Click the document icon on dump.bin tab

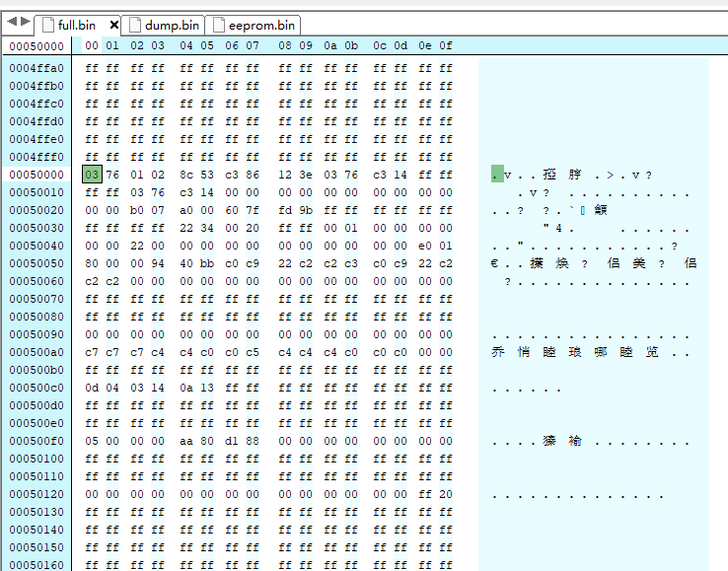coord(135,25)
